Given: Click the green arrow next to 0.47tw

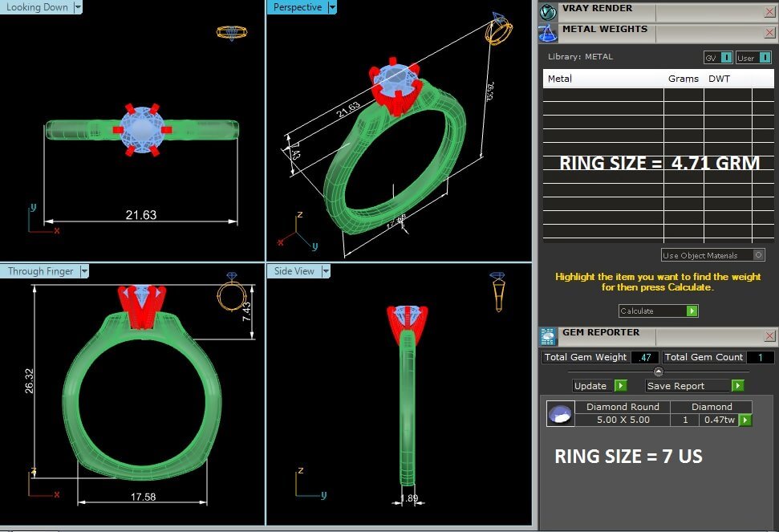Looking at the screenshot, I should click(745, 420).
